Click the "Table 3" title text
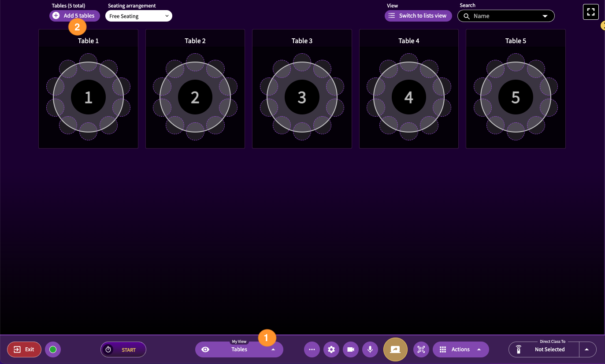The height and width of the screenshot is (364, 605). pos(302,41)
